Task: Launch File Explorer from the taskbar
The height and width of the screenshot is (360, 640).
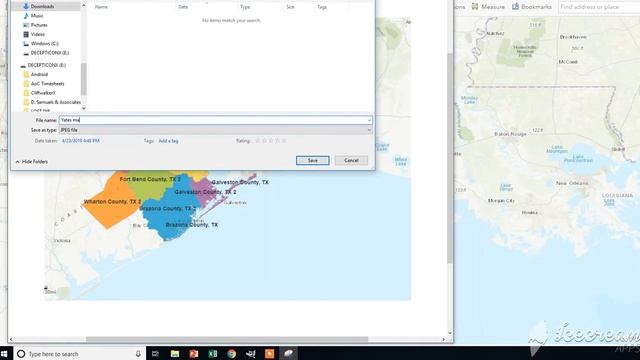Action: [175, 354]
